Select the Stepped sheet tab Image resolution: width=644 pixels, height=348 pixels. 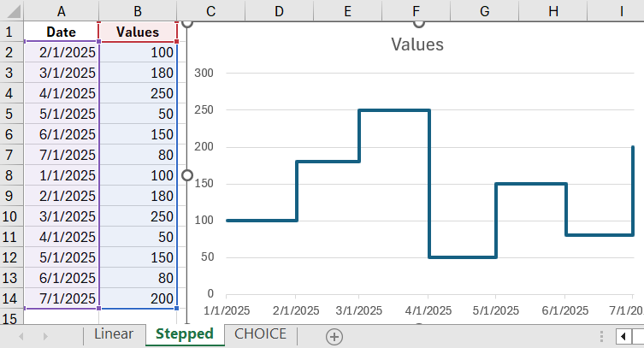[185, 334]
